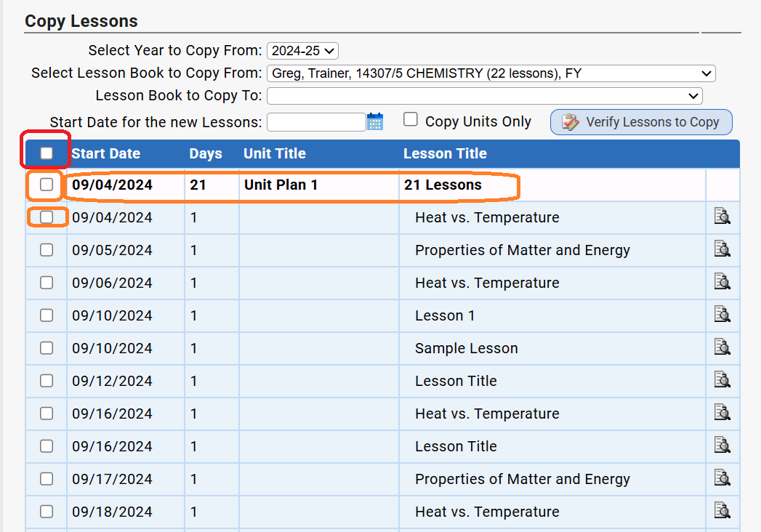Click the Lesson Title column header

pyautogui.click(x=445, y=153)
